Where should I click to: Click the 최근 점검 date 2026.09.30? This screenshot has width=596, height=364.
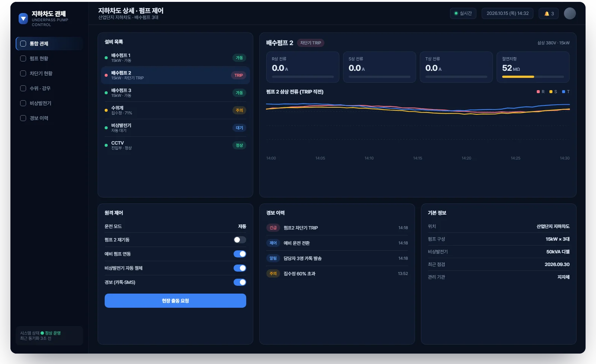[x=557, y=265]
